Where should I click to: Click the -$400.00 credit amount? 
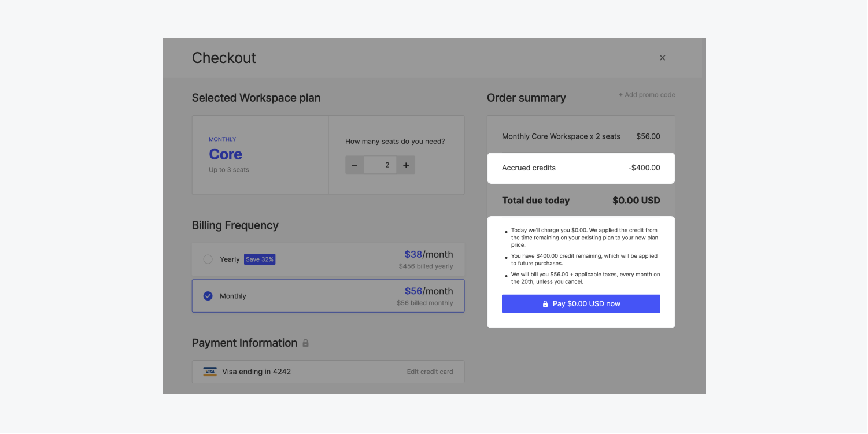click(x=644, y=168)
